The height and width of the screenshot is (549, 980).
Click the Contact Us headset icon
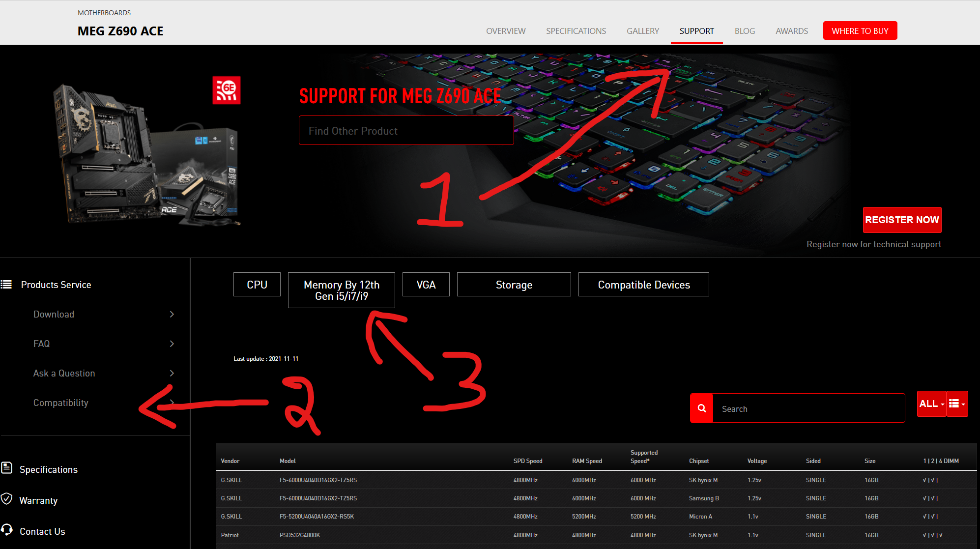[x=7, y=530]
